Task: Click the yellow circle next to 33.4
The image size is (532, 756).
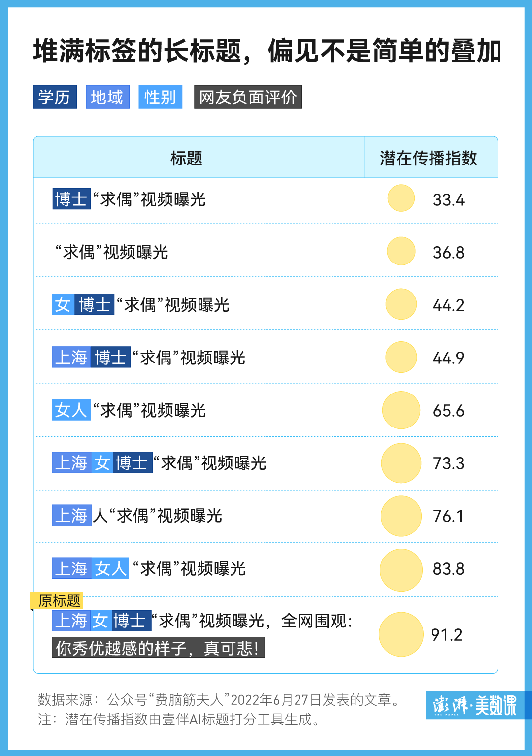Action: (x=401, y=198)
